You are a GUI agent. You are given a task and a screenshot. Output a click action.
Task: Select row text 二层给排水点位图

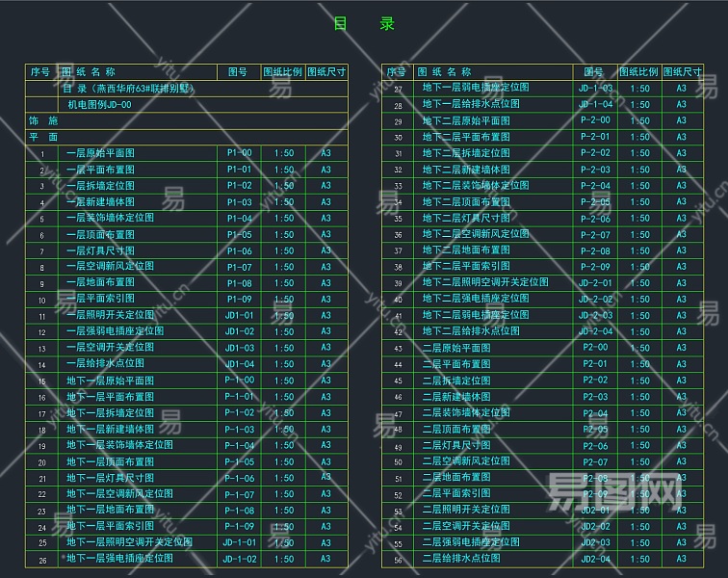click(x=461, y=558)
